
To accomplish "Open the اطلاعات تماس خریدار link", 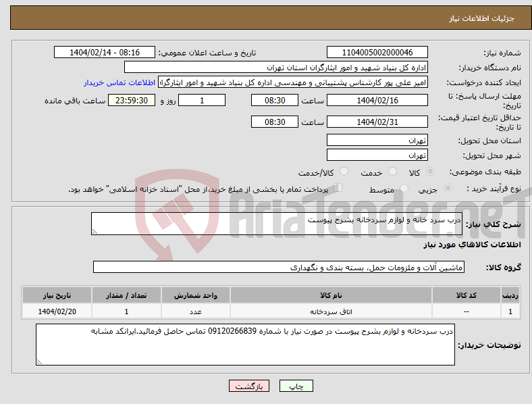I will pos(119,82).
